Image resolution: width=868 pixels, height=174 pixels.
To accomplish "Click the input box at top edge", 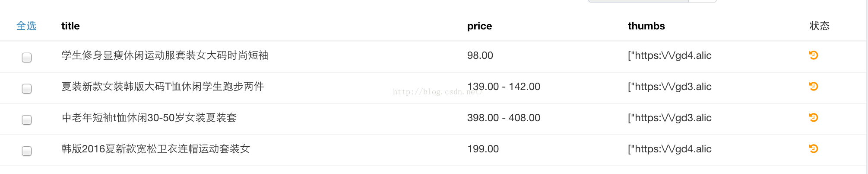I will tap(638, 1).
